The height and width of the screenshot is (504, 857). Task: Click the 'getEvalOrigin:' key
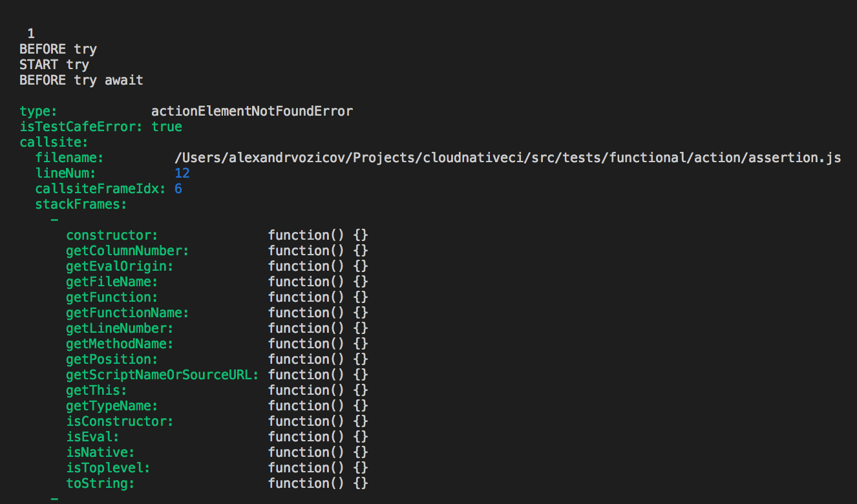120,266
